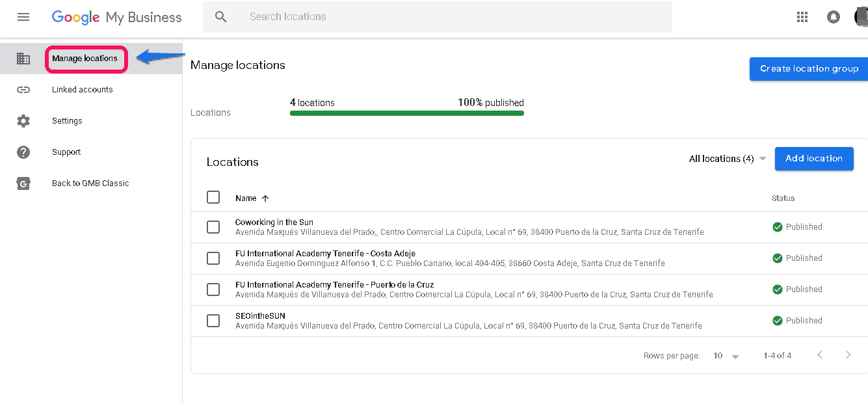Click the Settings gear icon
Viewport: 868px width, 404px height.
[x=23, y=121]
